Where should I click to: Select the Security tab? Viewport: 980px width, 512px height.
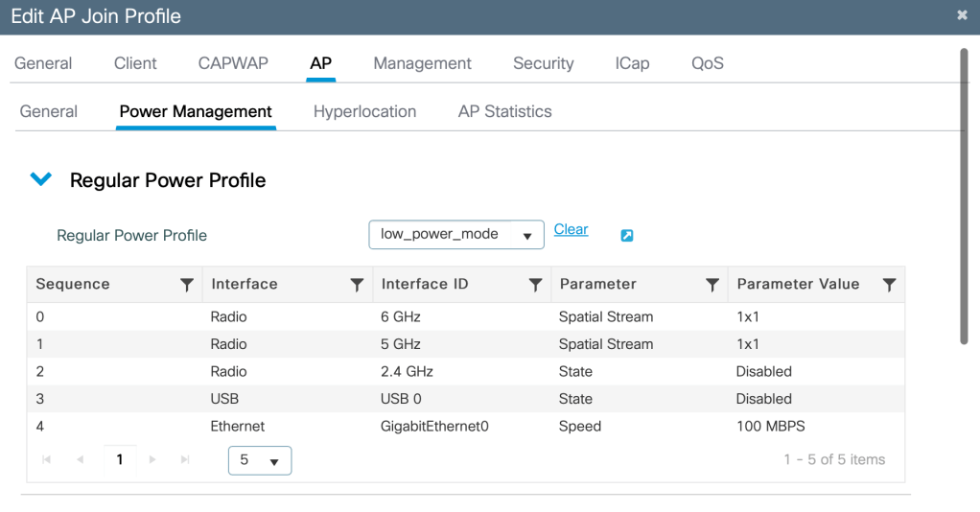543,63
